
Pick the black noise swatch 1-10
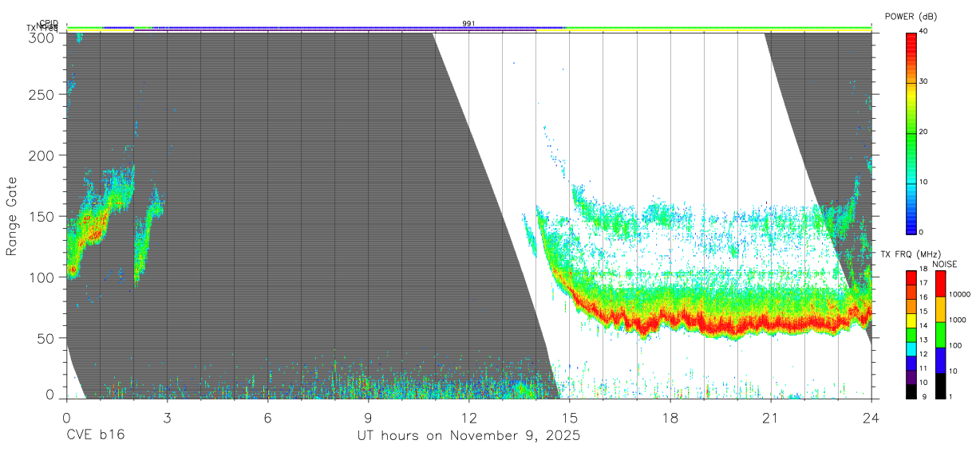click(x=940, y=385)
